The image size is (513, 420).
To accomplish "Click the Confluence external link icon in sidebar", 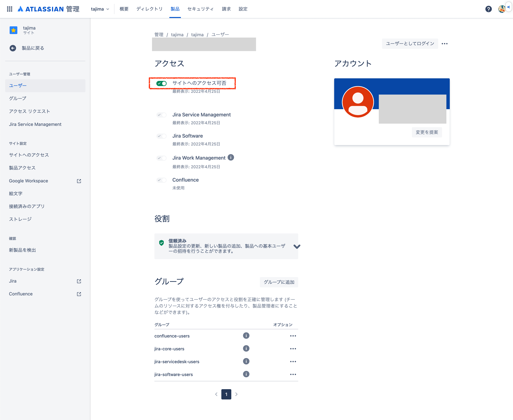I will [x=79, y=294].
